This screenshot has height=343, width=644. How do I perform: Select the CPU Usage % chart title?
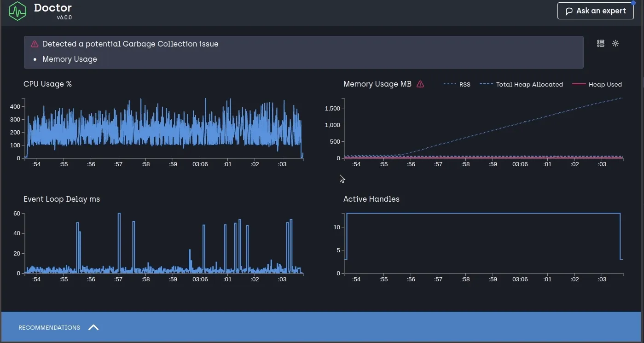(47, 84)
